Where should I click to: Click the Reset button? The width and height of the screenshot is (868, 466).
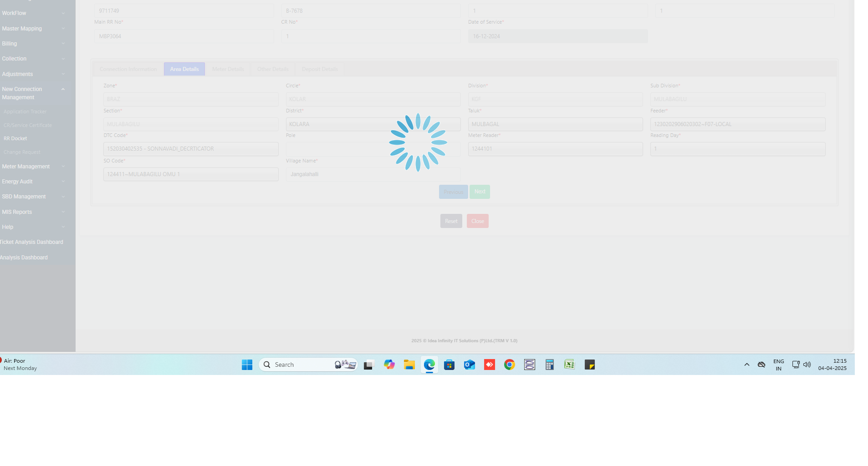point(451,221)
